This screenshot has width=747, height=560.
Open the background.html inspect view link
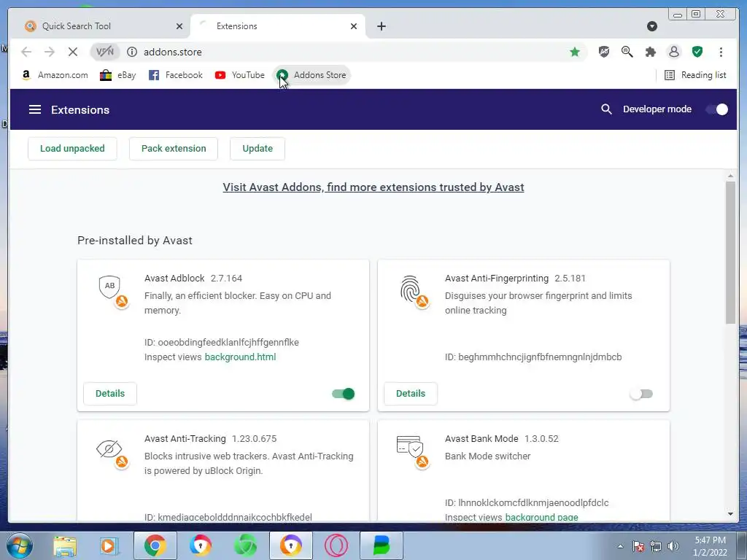pyautogui.click(x=240, y=357)
